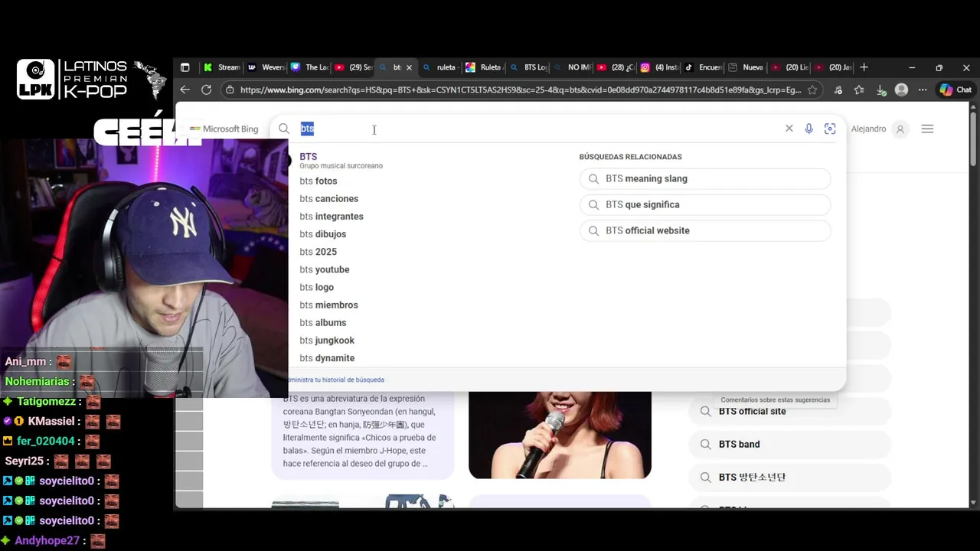Open browser extensions icon
The height and width of the screenshot is (551, 980).
tap(838, 90)
